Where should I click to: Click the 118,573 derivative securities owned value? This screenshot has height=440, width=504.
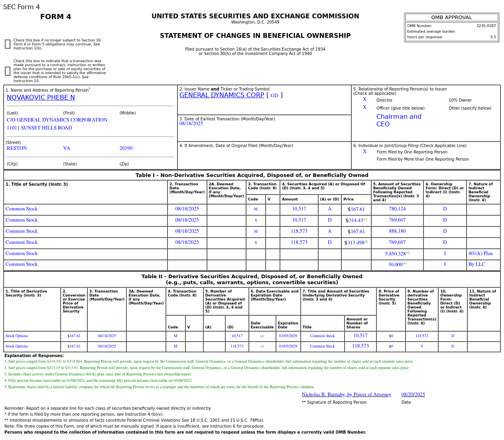point(422,336)
